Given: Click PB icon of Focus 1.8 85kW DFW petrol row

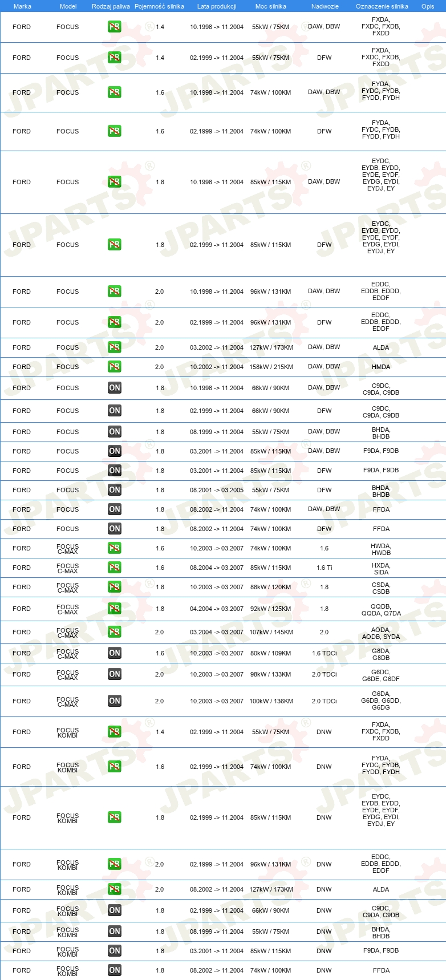Looking at the screenshot, I should click(x=115, y=245).
